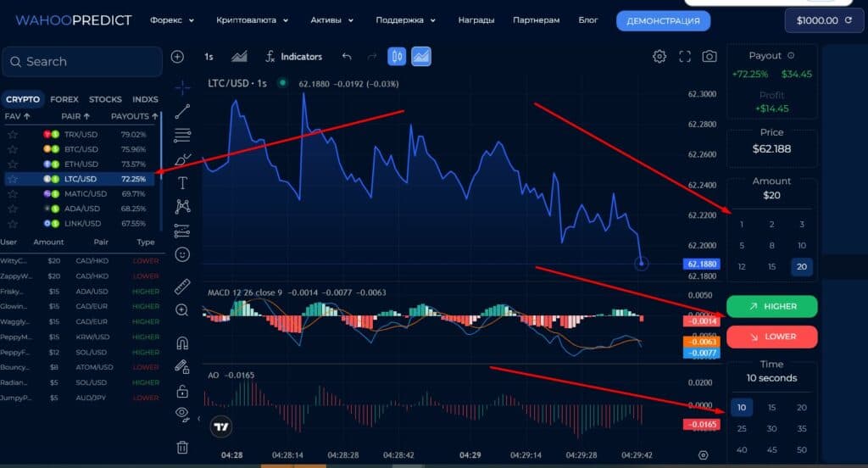This screenshot has width=868, height=468.
Task: Toggle the lock drawings icon
Action: (182, 391)
